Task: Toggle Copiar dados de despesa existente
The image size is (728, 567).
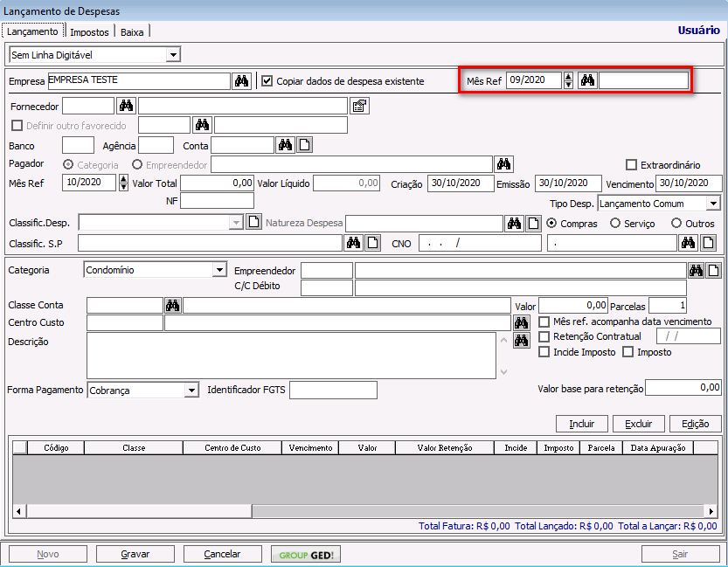Action: 267,81
